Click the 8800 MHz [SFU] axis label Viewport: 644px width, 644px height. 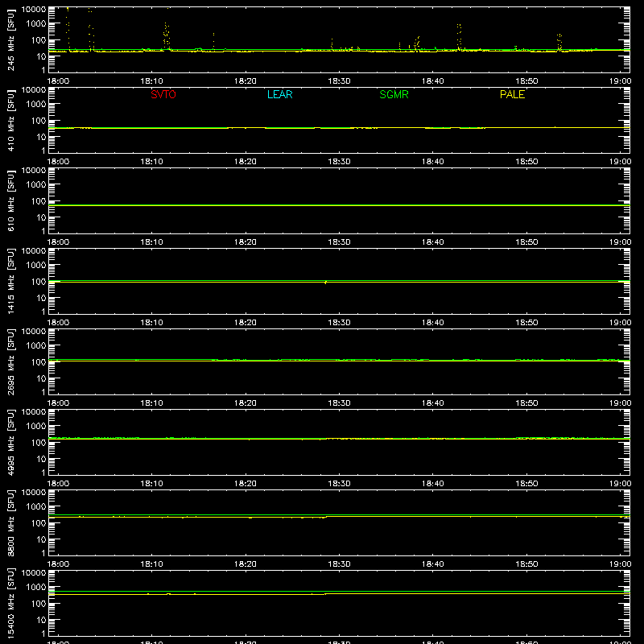pos(10,522)
